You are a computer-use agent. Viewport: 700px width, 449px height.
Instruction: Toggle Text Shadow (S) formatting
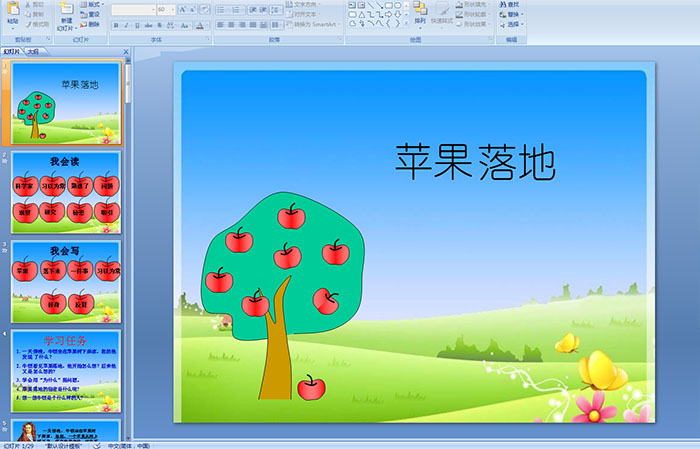pos(159,25)
